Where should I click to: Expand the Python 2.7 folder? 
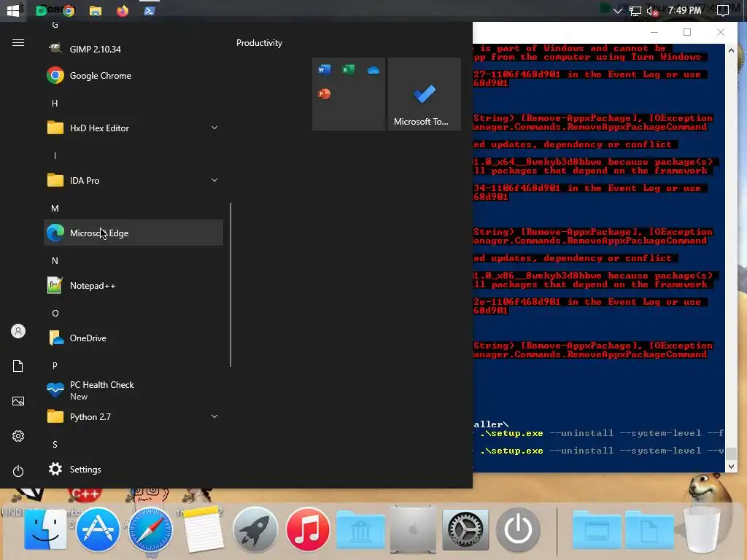(214, 416)
